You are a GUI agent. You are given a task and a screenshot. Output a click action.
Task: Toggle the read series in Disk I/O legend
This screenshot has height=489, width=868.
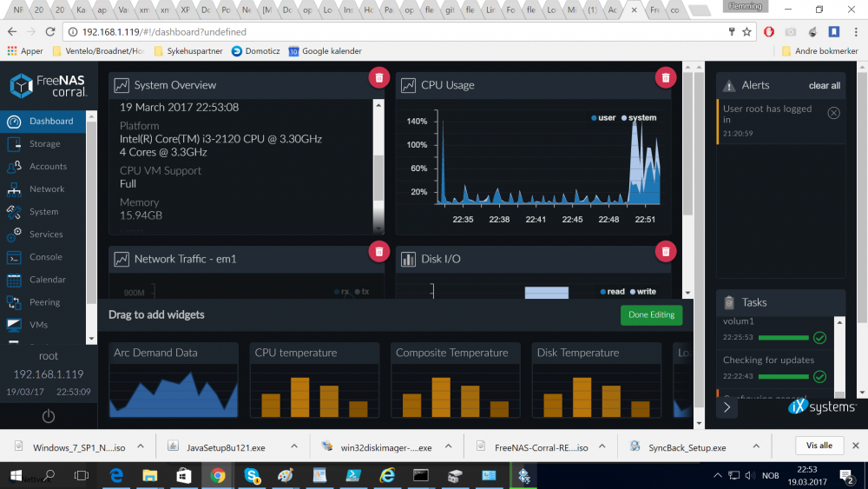tap(612, 292)
